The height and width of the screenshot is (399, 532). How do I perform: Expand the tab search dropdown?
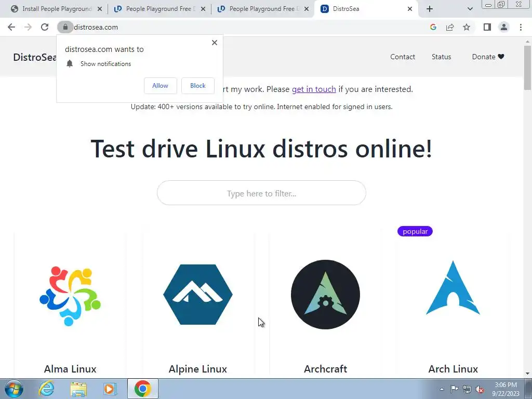[x=470, y=9]
